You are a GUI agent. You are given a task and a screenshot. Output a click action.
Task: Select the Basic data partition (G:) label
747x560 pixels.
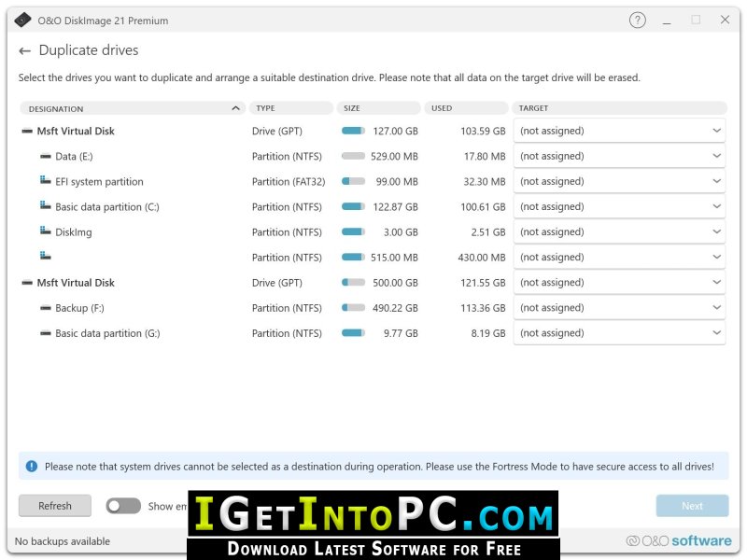107,333
